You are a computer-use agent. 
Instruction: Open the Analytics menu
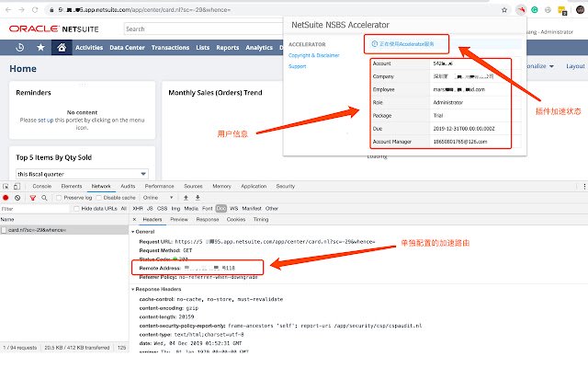[259, 47]
